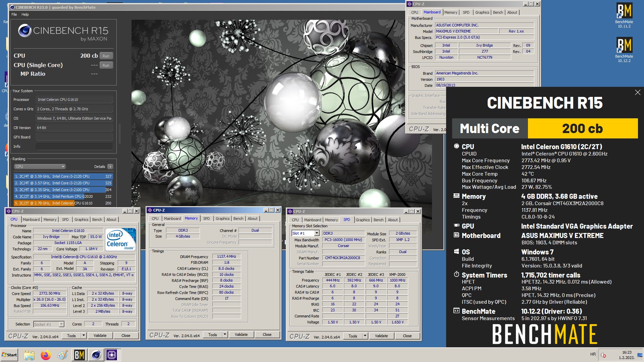The width and height of the screenshot is (644, 362).
Task: Run the CPU multi-core test
Action: coord(106,56)
